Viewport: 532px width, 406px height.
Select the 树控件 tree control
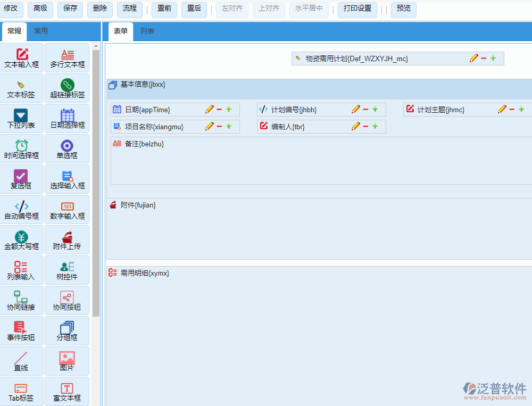coord(67,270)
